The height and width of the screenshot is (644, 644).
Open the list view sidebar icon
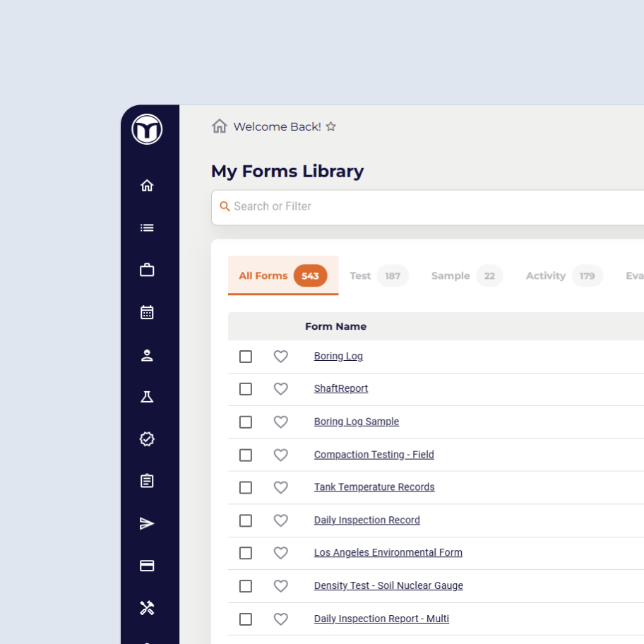coord(147,228)
